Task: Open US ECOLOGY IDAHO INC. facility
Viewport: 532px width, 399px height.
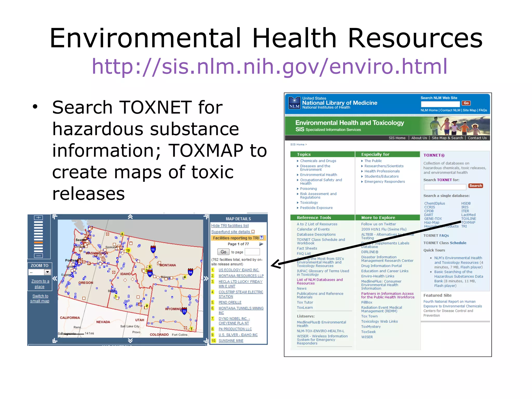Action: coord(239,270)
